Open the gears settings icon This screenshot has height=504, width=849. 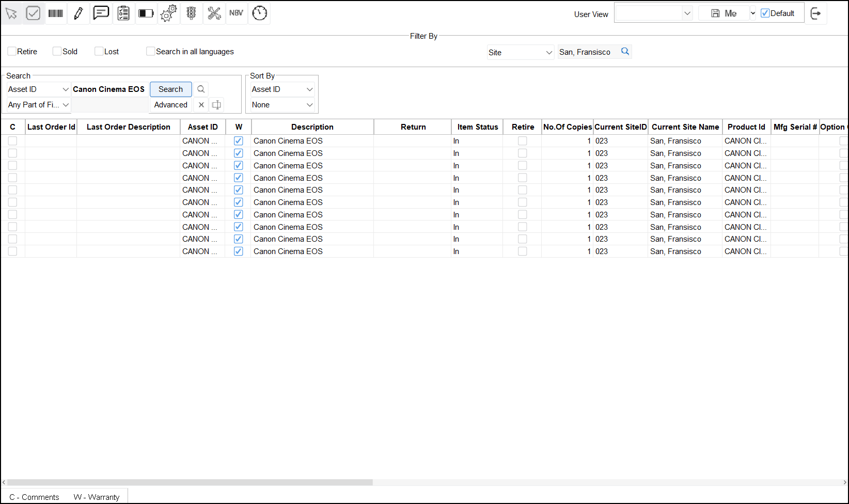(x=168, y=13)
